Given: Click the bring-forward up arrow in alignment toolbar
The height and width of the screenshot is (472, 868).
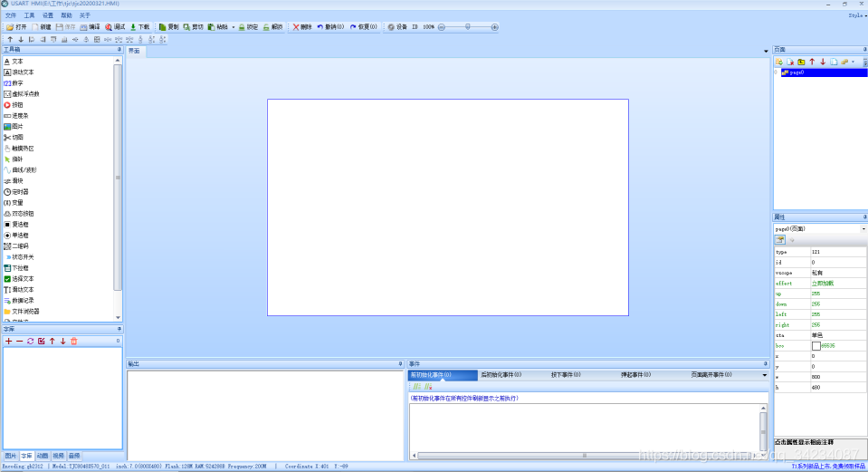Looking at the screenshot, I should 10,39.
